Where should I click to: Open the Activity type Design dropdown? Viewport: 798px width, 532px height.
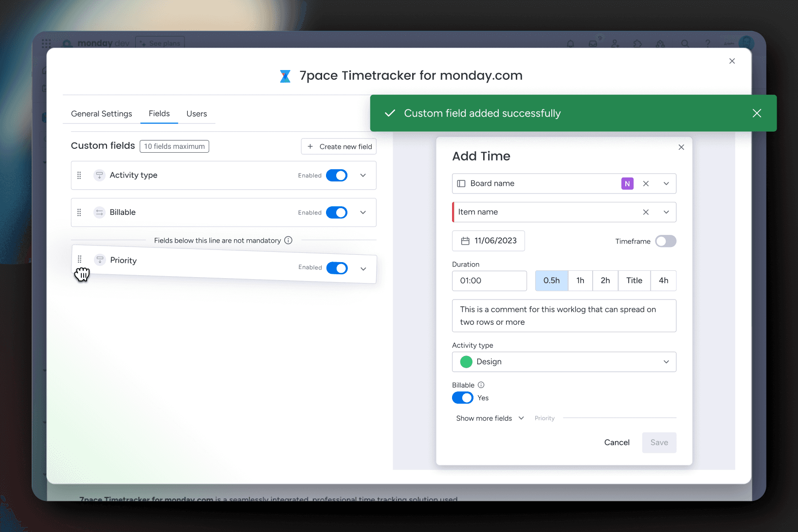[564, 362]
